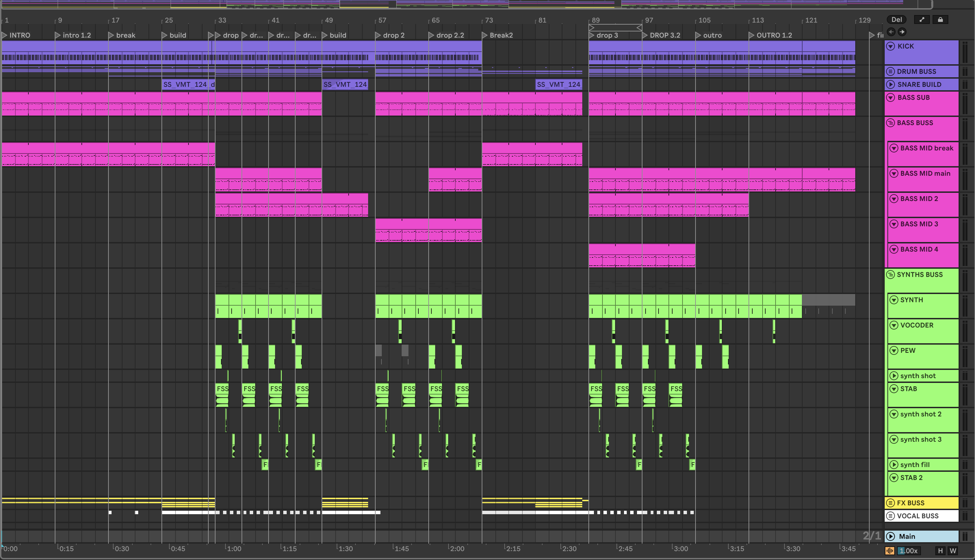Collapse the BASS MID main track

point(894,173)
